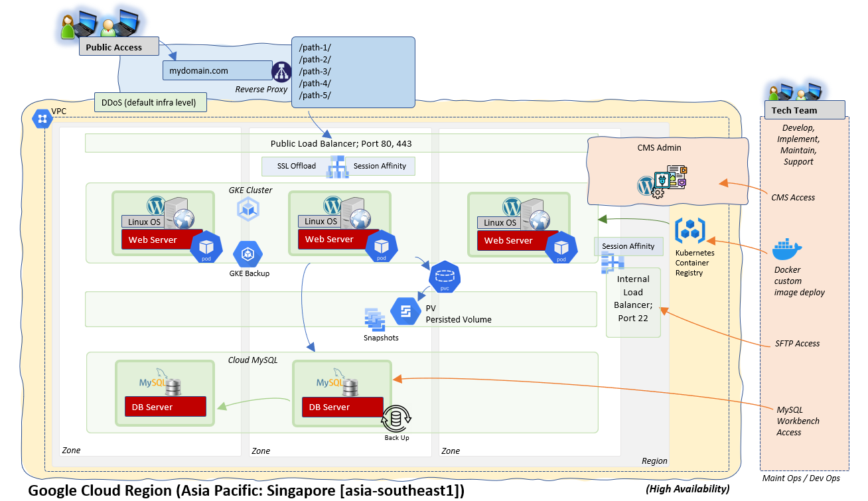
Task: Click the Kubernetes Container Registry icon
Action: click(x=690, y=231)
